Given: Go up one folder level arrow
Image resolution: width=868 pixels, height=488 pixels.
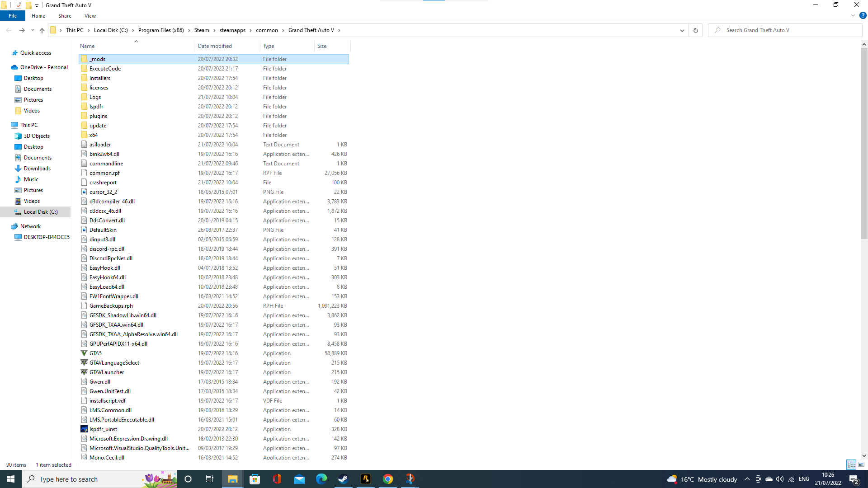Looking at the screenshot, I should 42,30.
